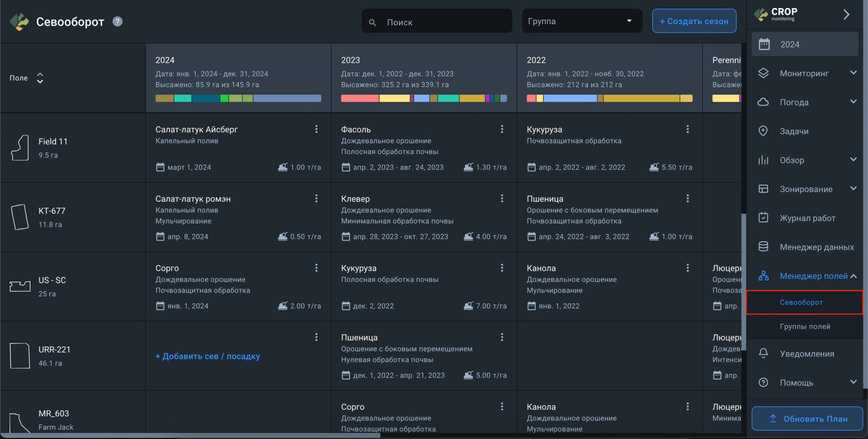Open the Уведомления sidebar item
Screen dimensions: 868x439
804,354
